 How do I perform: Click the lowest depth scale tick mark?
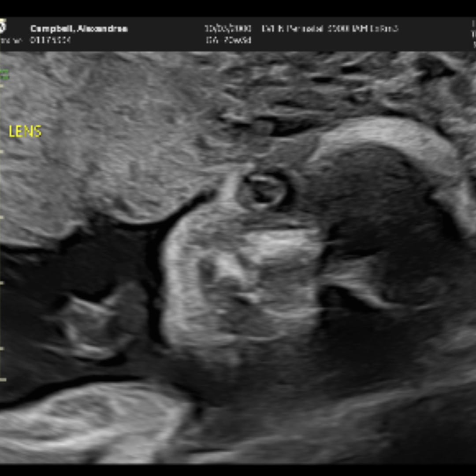(x=3, y=379)
